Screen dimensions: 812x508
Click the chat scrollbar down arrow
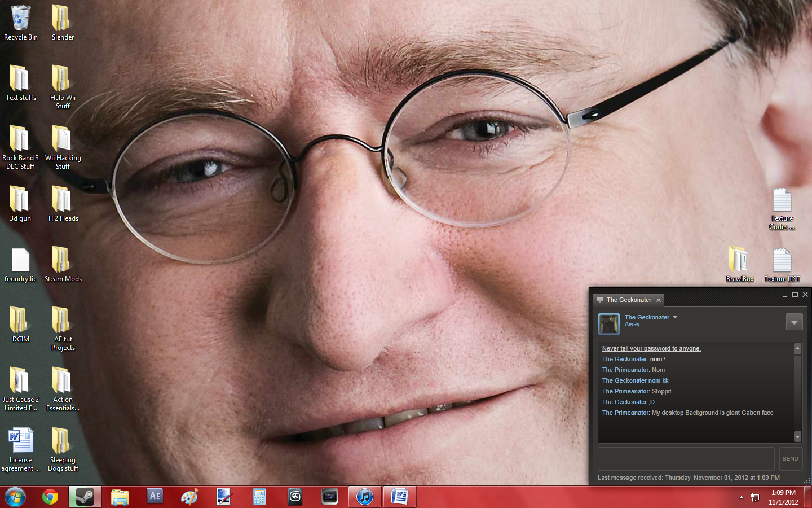(797, 437)
